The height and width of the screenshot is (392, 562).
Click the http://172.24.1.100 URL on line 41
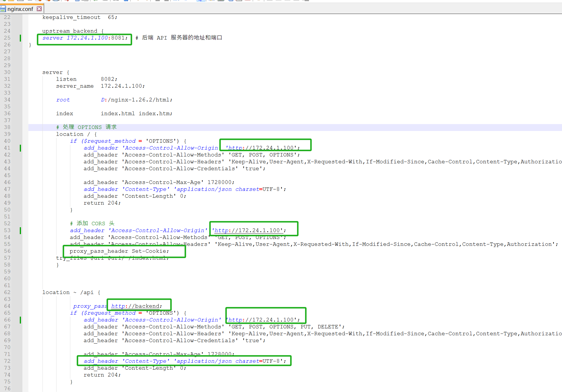261,148
